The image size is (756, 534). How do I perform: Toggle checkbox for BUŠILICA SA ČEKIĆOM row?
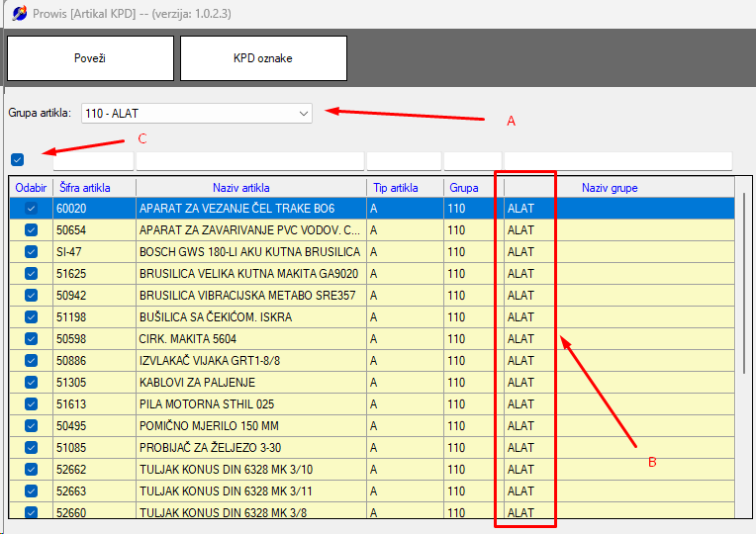[32, 317]
